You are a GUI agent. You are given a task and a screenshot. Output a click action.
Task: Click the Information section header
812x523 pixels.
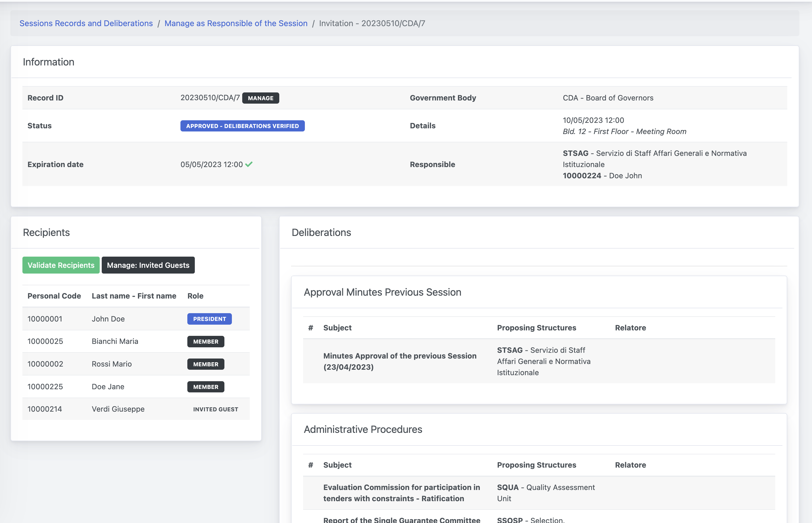pos(49,61)
